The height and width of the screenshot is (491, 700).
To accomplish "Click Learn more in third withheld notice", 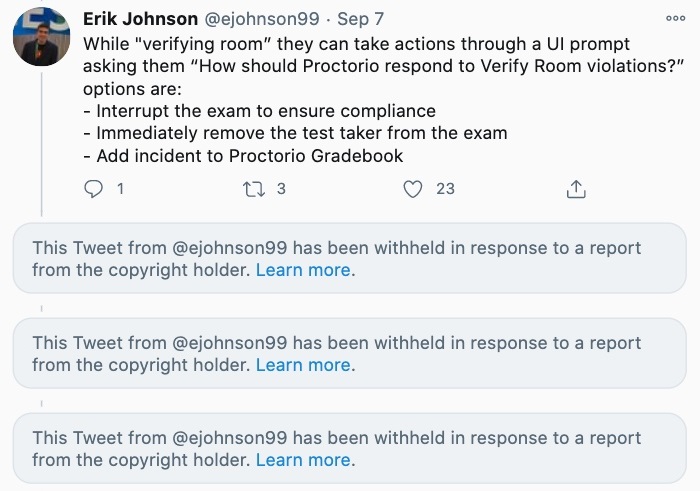I will point(303,460).
